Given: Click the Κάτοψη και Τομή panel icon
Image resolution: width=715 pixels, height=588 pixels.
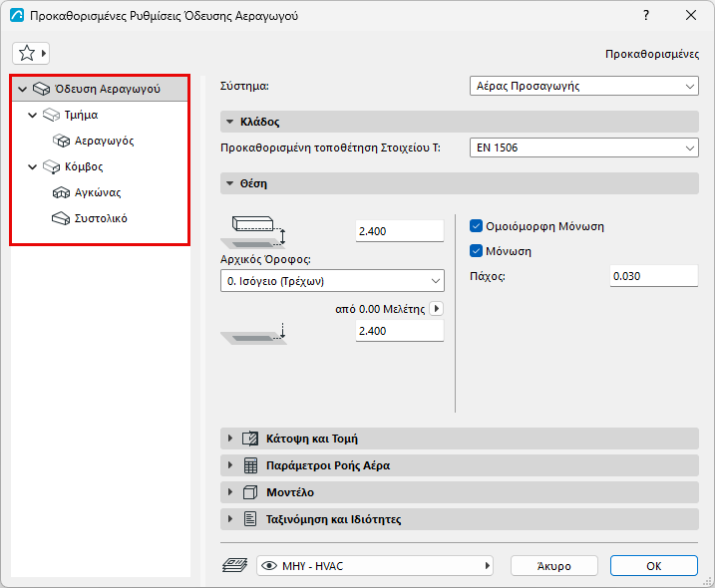Looking at the screenshot, I should (250, 439).
